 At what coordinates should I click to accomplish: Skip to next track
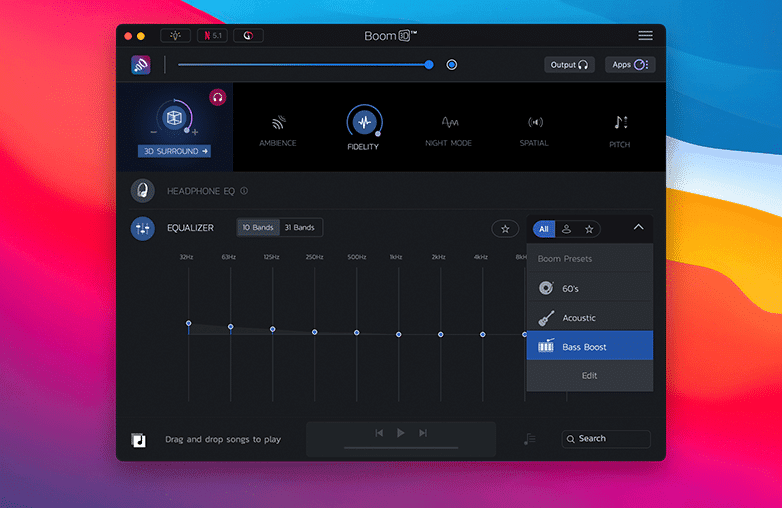423,433
